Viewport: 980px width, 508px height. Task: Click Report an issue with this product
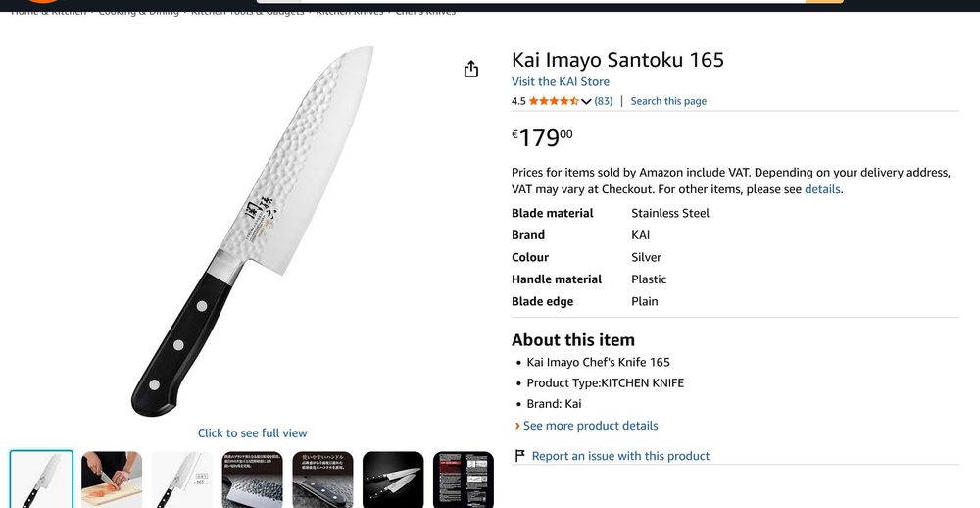(x=620, y=456)
